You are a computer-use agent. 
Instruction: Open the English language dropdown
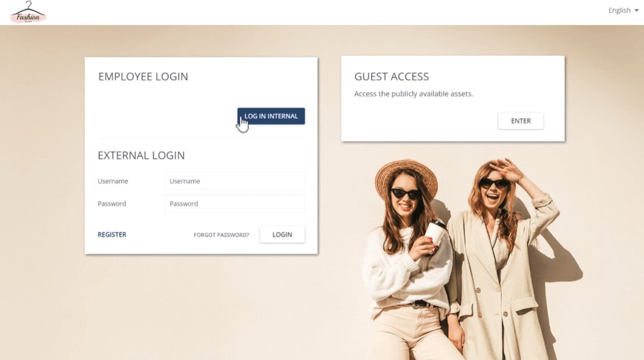(x=623, y=10)
